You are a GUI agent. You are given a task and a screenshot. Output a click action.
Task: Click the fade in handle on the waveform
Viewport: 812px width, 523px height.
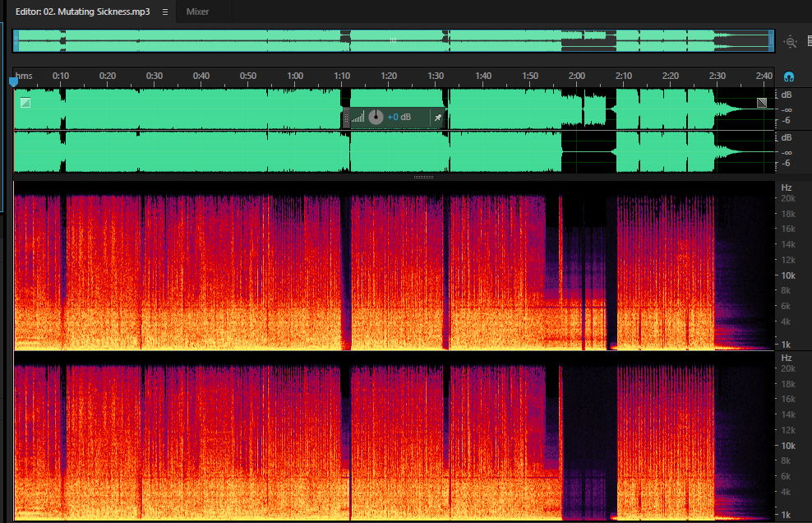click(25, 103)
